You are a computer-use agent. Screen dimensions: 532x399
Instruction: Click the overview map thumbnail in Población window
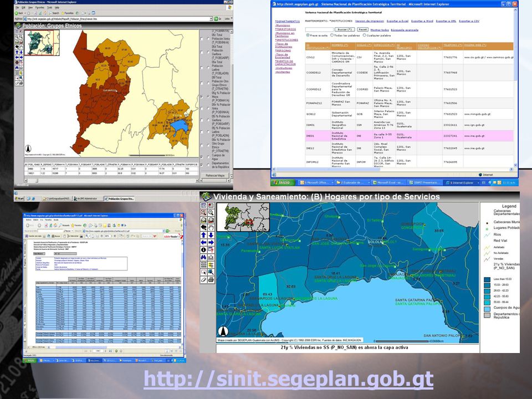[x=42, y=43]
